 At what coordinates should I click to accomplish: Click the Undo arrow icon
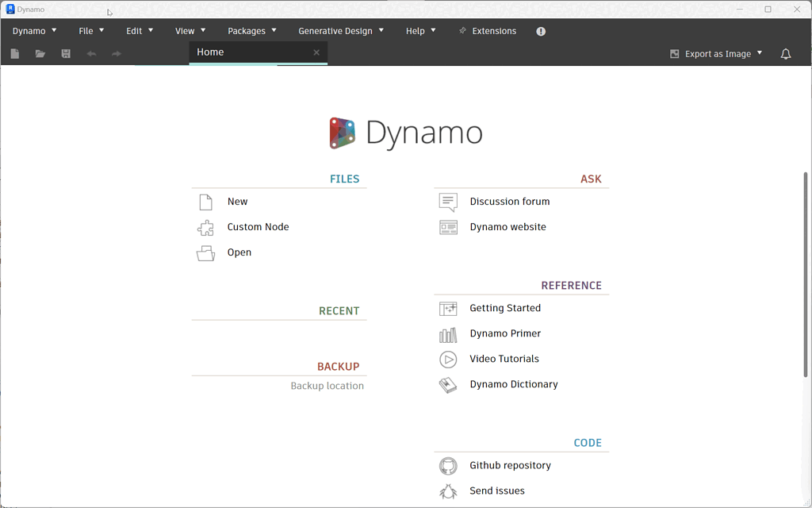90,53
